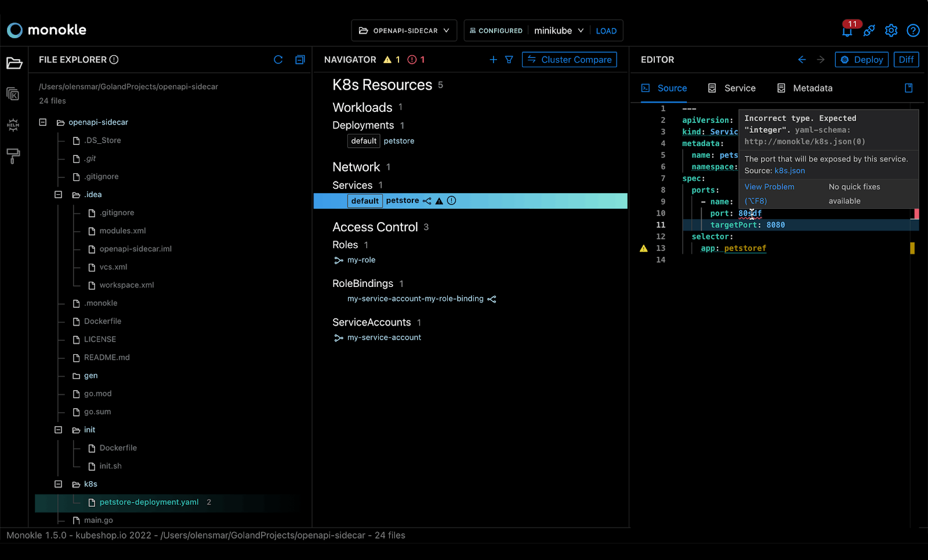The height and width of the screenshot is (560, 928).
Task: Collapse the openapi-sidecar root folder
Action: pos(43,122)
